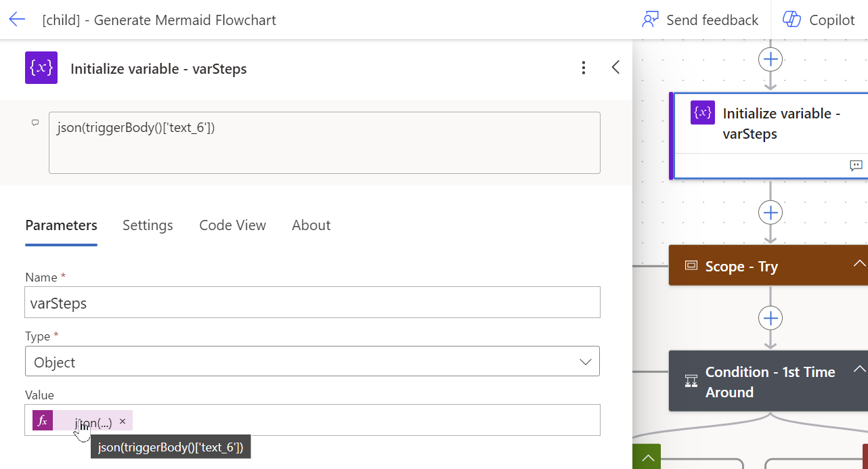This screenshot has width=868, height=469.
Task: Select the About tab
Action: 311,225
